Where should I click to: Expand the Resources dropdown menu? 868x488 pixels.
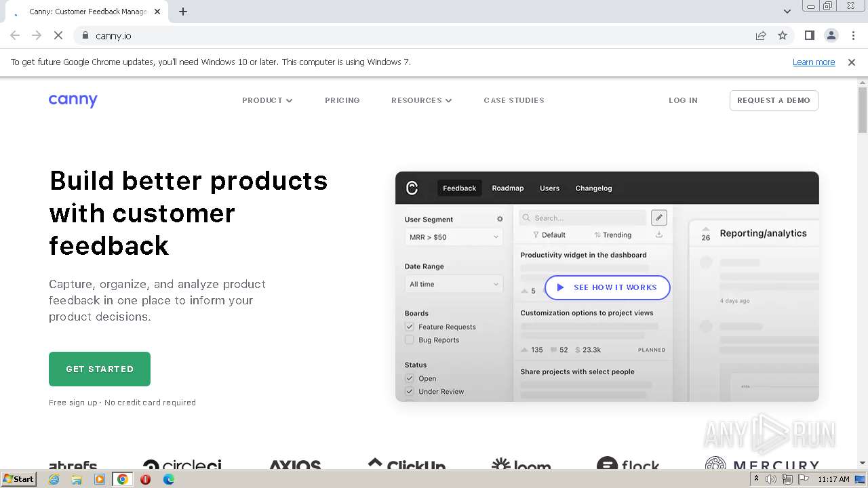pos(422,100)
